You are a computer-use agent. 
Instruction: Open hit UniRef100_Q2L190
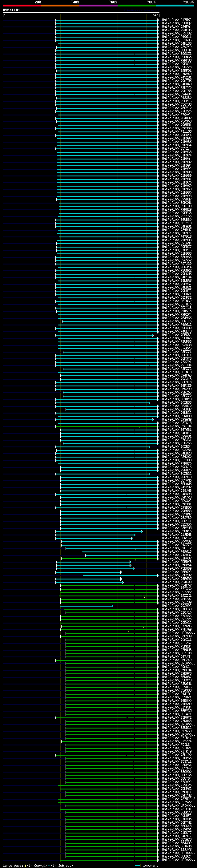[176, 755]
